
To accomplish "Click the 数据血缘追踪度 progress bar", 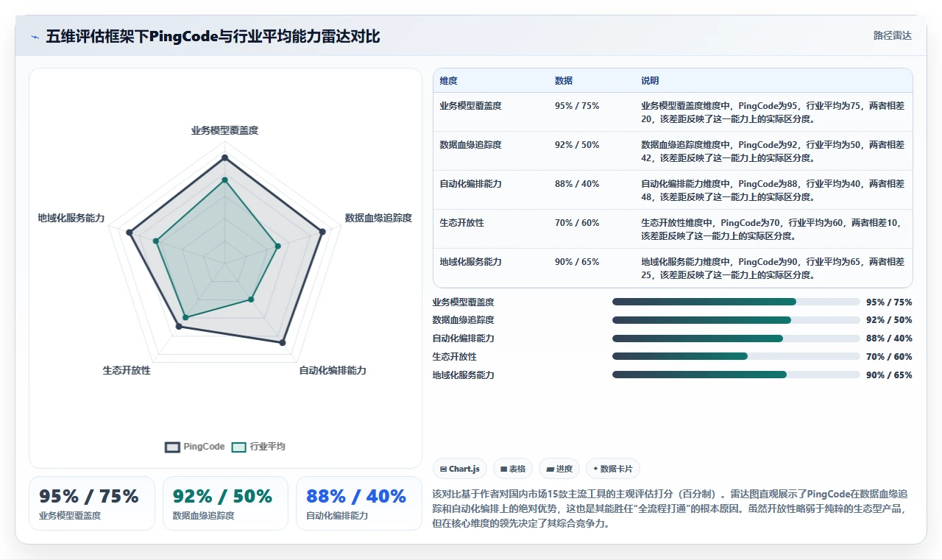I will (736, 320).
